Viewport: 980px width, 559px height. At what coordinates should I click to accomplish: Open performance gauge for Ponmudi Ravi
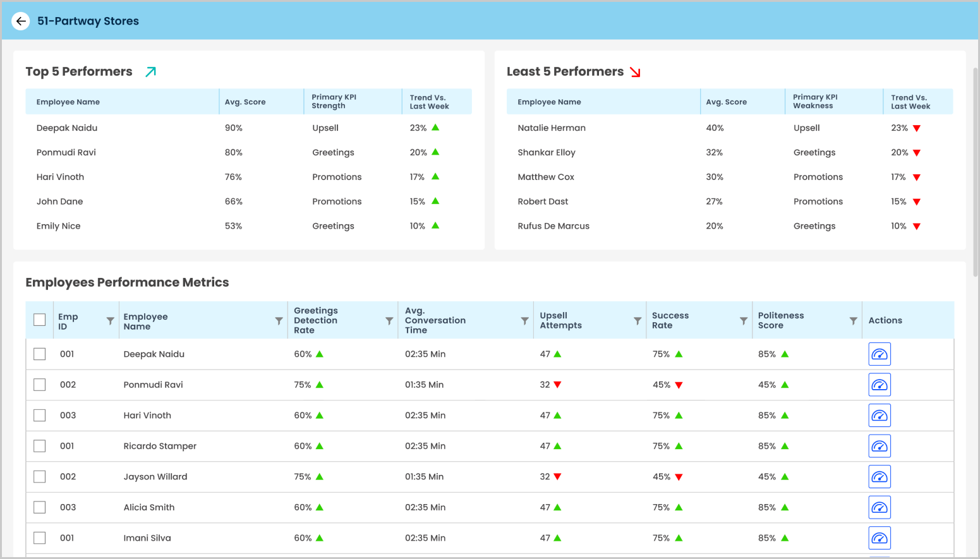[880, 385]
